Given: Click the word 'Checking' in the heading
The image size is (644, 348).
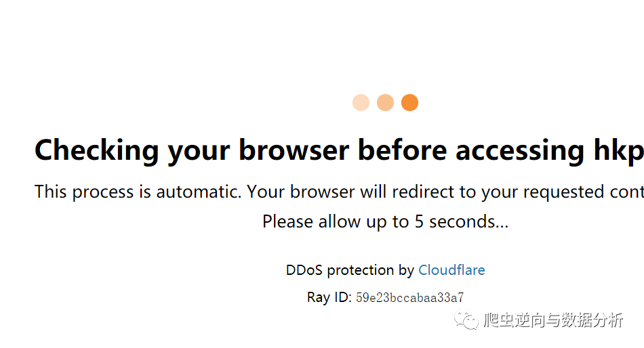Looking at the screenshot, I should [x=96, y=151].
